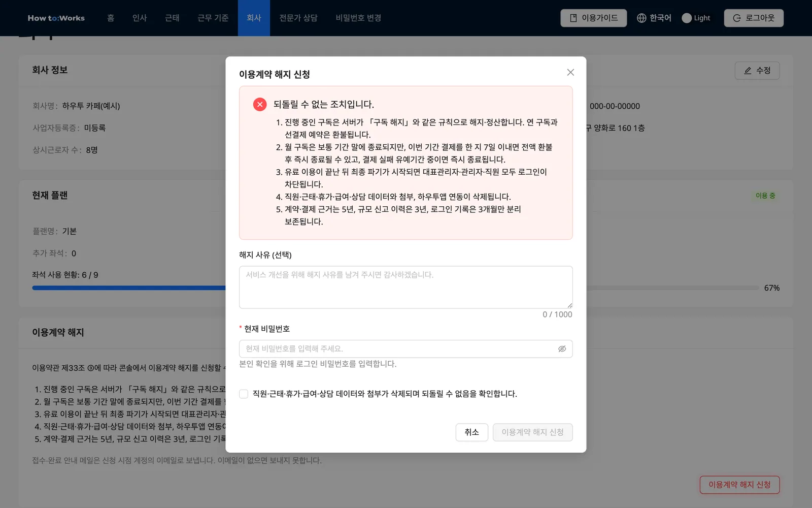The image size is (812, 508).
Task: Click the 플랜명 기본 value
Action: pyautogui.click(x=70, y=232)
